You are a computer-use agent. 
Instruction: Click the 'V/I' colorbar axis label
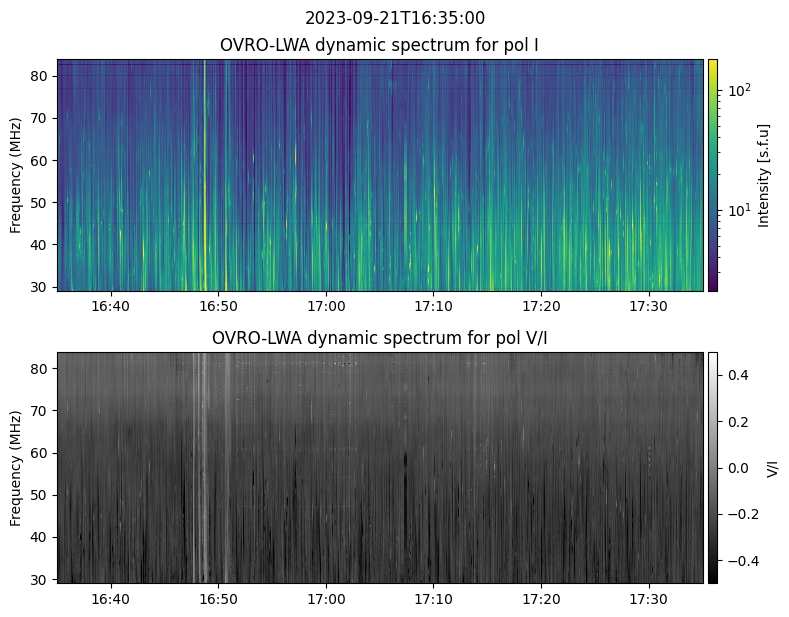pos(772,468)
